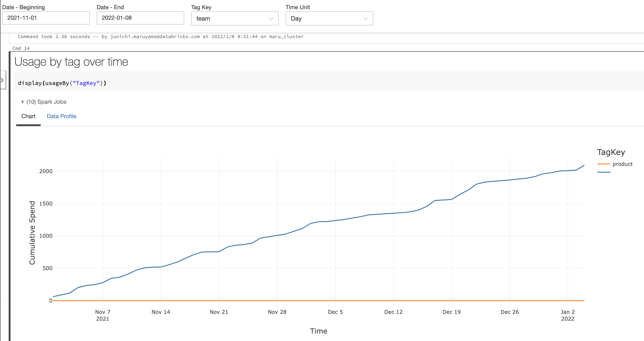Toggle the product legend orange line
644x341 pixels.
[604, 164]
